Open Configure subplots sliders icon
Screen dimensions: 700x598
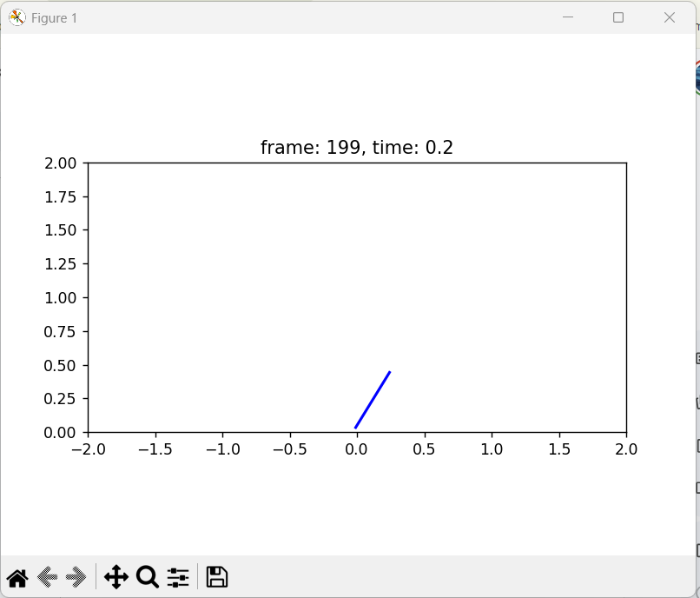pyautogui.click(x=178, y=577)
